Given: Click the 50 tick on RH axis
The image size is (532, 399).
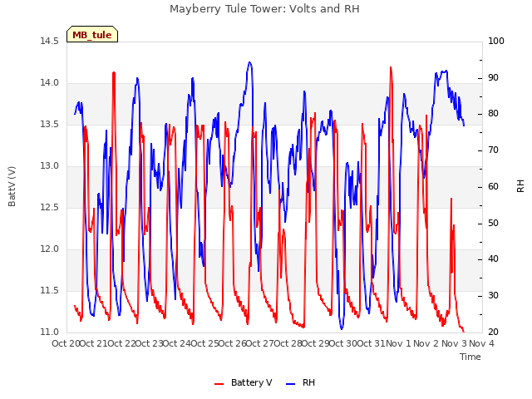Looking at the screenshot, I should tap(493, 224).
